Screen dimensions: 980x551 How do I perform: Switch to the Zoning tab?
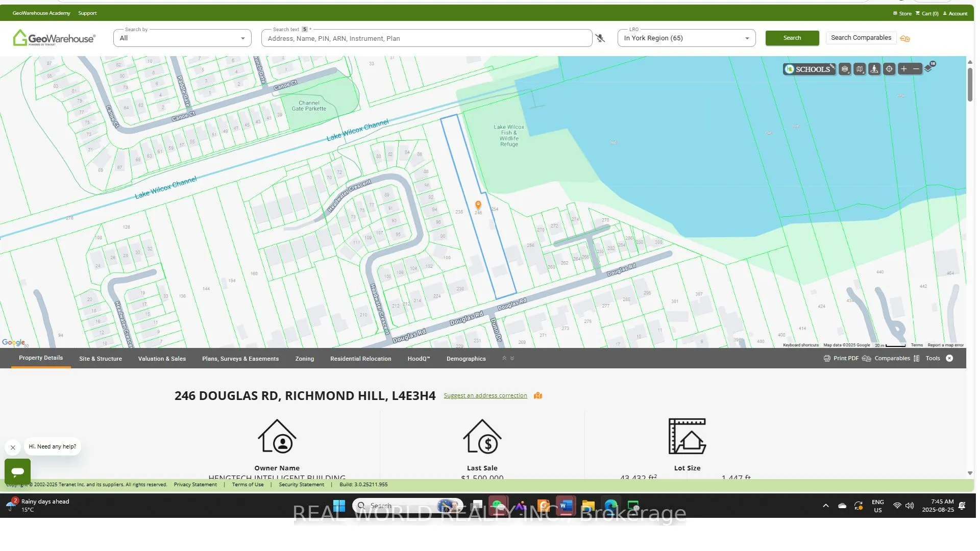pyautogui.click(x=305, y=359)
